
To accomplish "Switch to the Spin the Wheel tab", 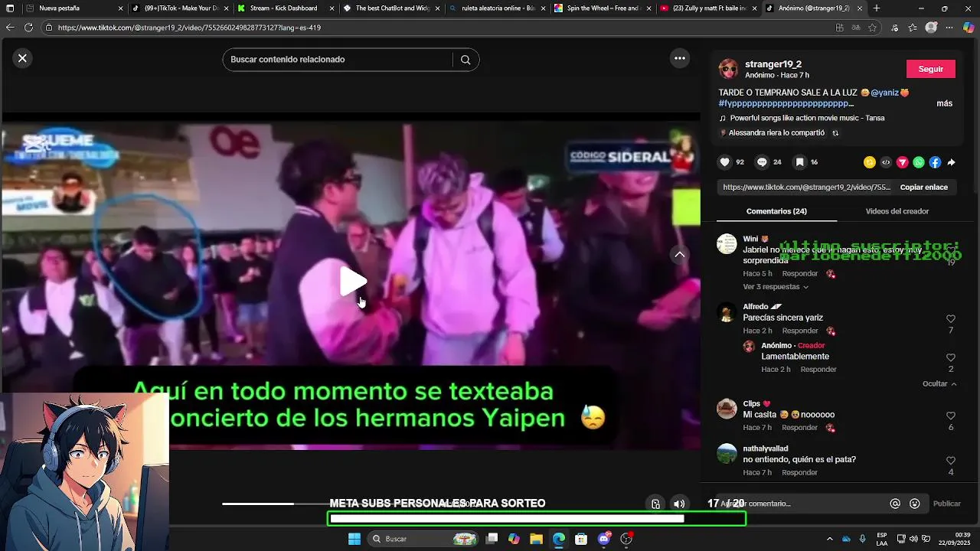I will pyautogui.click(x=602, y=8).
